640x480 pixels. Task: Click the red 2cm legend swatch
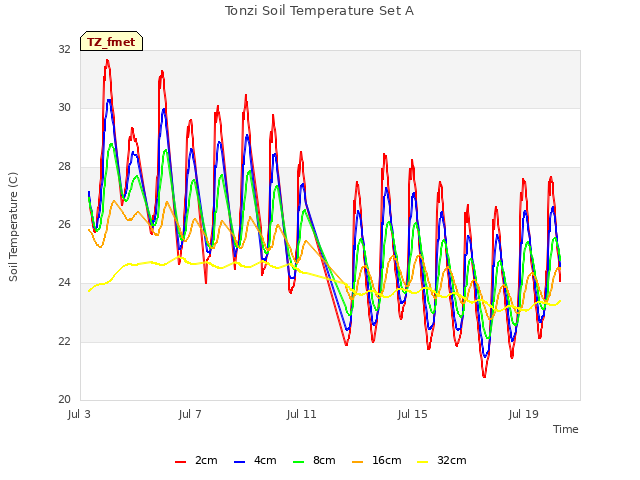180,462
